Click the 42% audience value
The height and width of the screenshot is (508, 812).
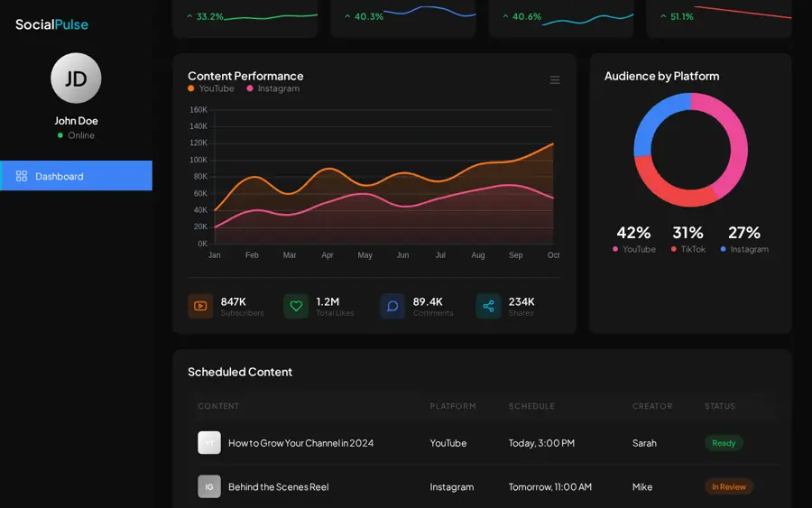(634, 233)
